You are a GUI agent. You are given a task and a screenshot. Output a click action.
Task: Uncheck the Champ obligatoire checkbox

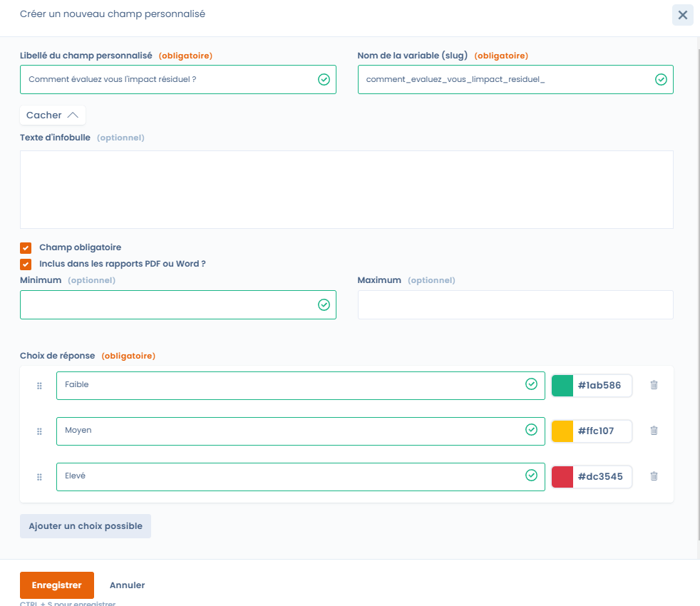pyautogui.click(x=26, y=248)
